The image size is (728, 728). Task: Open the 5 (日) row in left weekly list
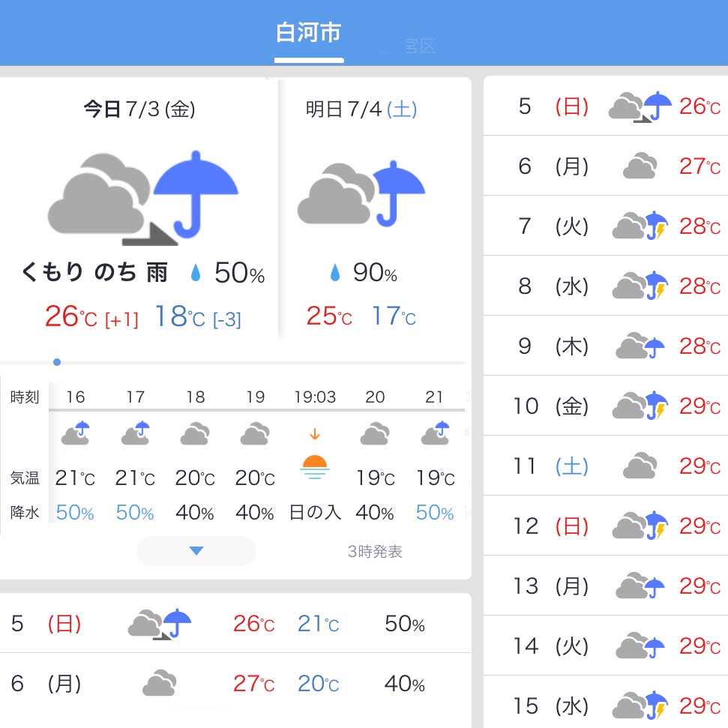pos(235,624)
